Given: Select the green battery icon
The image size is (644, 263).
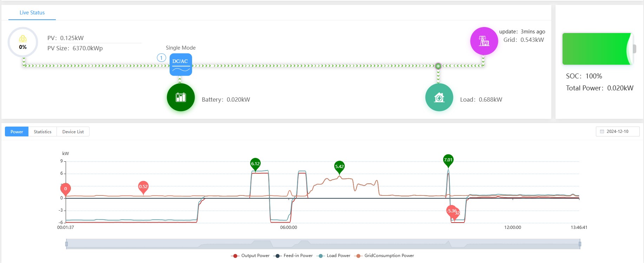Looking at the screenshot, I should coord(180,97).
